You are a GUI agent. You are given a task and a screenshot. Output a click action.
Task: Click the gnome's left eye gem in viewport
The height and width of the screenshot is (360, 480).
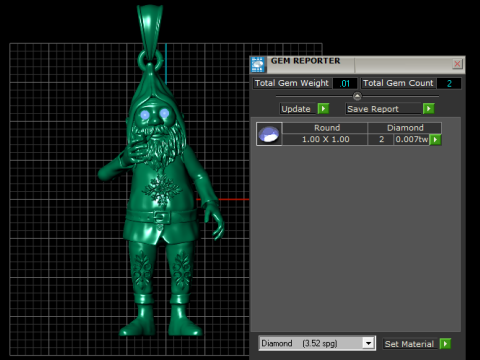(x=145, y=115)
